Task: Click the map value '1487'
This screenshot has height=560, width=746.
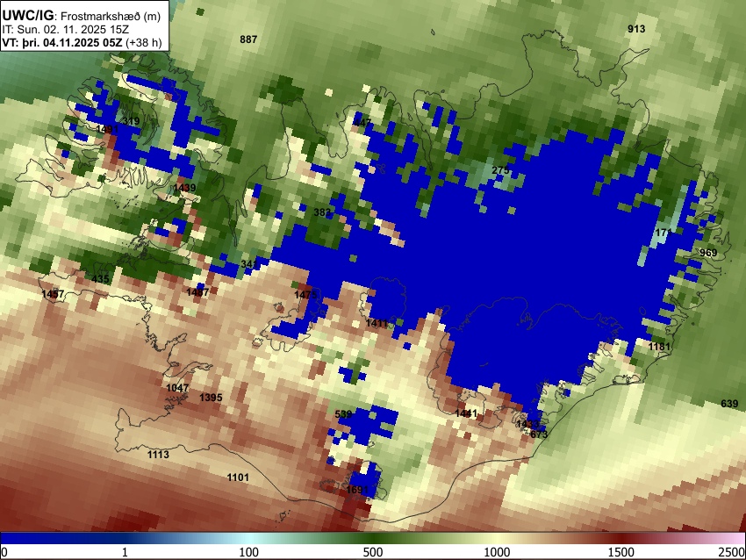Action: 197,292
